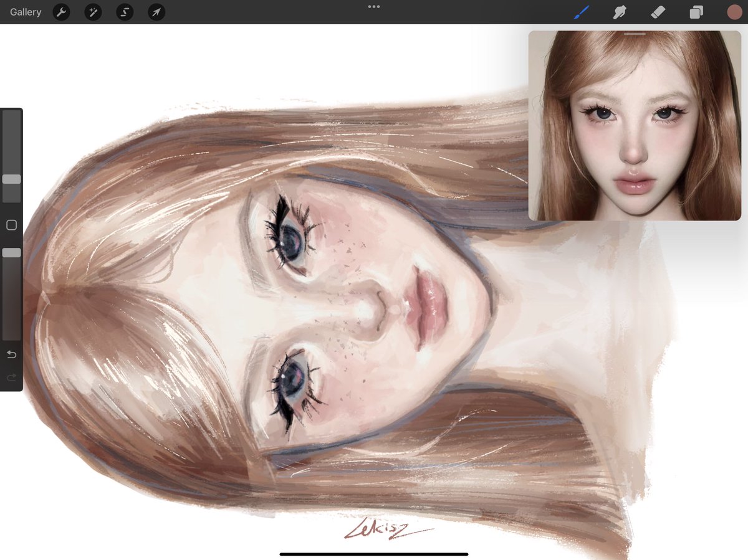Screen dimensions: 748x560
Task: Select the Smudge tool
Action: tap(619, 12)
